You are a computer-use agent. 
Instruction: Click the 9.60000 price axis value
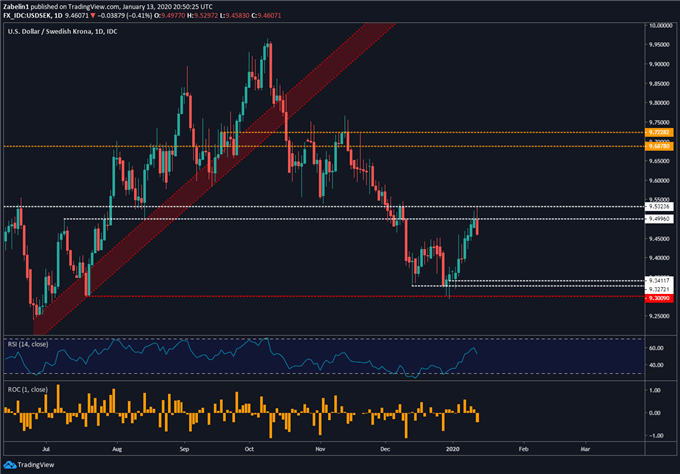tap(659, 180)
